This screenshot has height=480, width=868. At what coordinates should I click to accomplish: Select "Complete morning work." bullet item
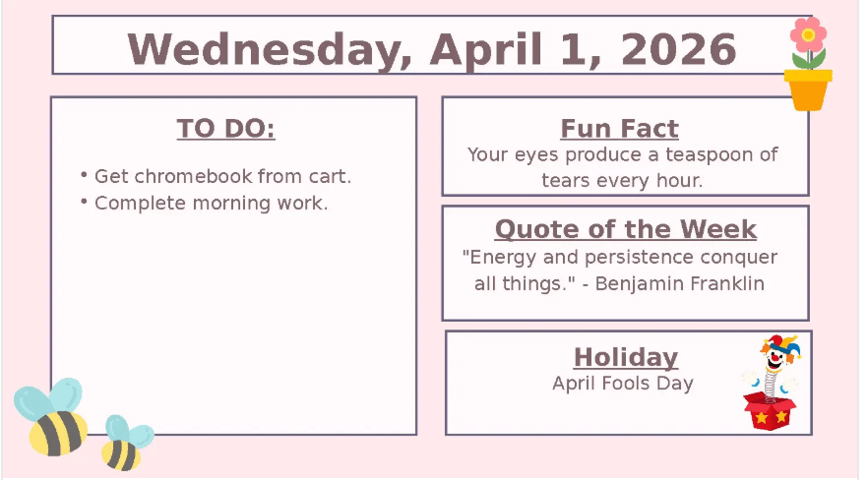pos(211,204)
